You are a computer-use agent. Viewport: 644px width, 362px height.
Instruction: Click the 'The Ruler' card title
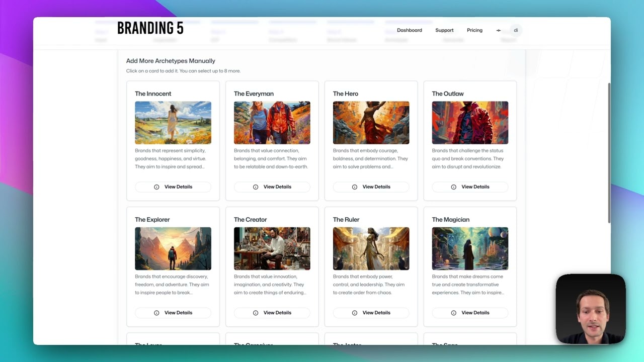click(x=346, y=220)
